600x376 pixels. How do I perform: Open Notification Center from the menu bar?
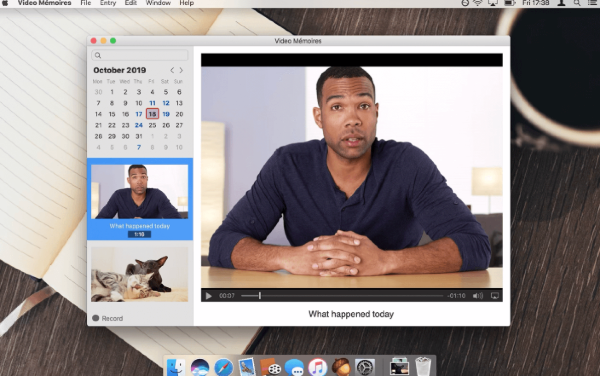592,3
